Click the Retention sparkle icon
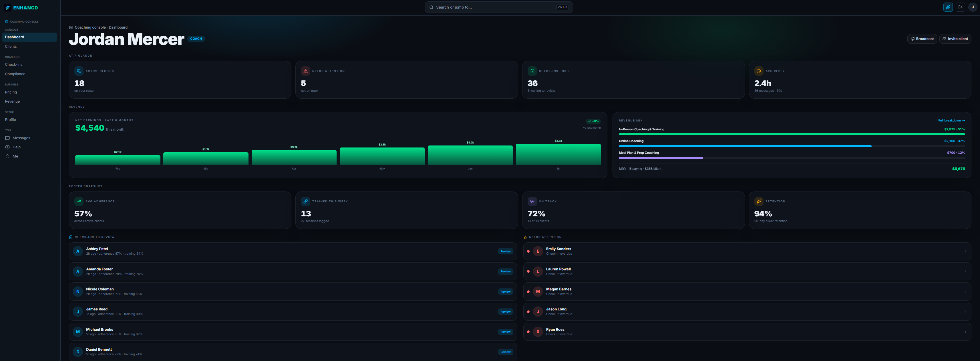The image size is (980, 361). (759, 202)
